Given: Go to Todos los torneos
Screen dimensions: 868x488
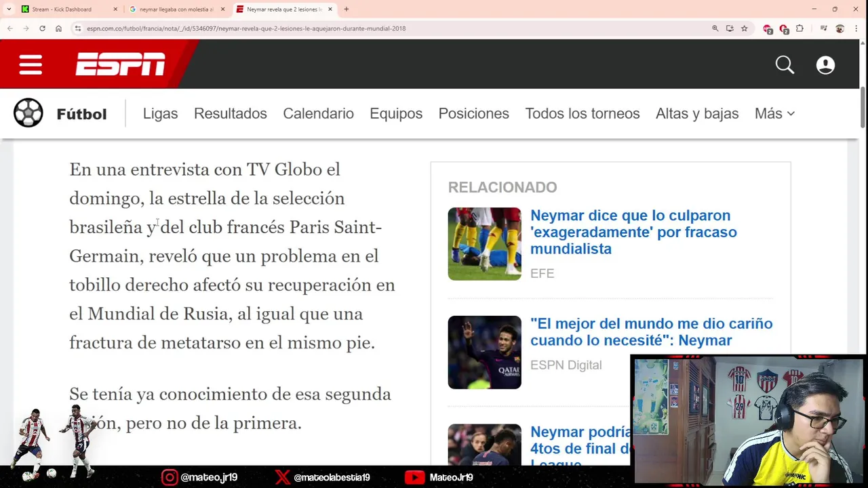Looking at the screenshot, I should tap(583, 114).
